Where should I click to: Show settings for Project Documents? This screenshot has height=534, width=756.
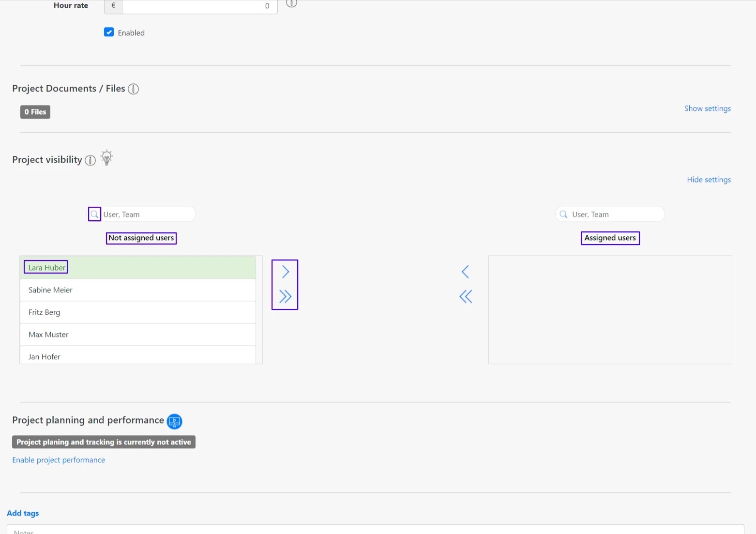point(707,108)
